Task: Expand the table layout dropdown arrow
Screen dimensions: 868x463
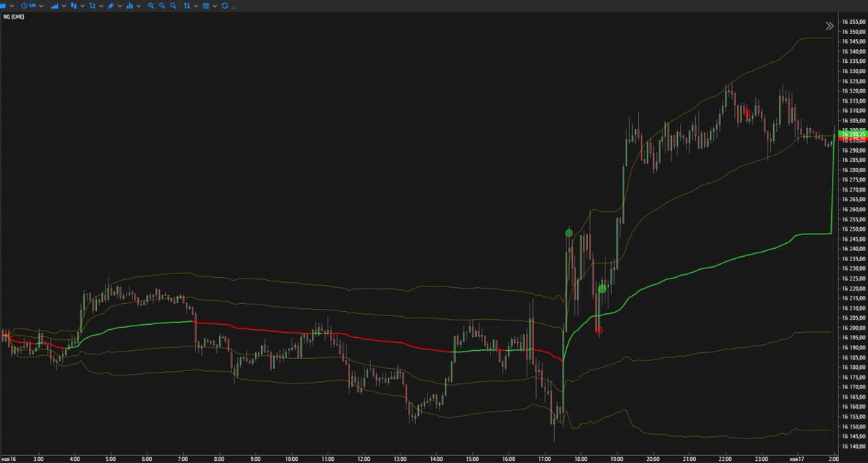Action: (215, 6)
